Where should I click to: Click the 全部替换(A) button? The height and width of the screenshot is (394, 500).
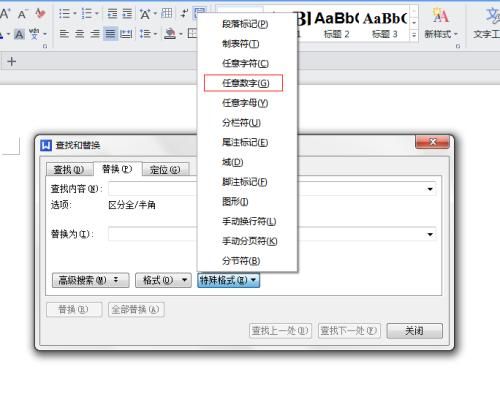pos(136,310)
